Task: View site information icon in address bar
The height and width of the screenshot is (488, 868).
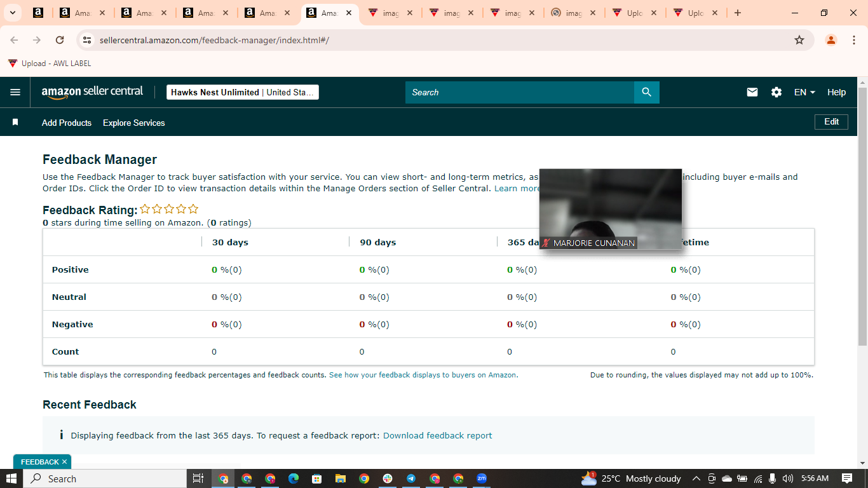Action: click(87, 40)
